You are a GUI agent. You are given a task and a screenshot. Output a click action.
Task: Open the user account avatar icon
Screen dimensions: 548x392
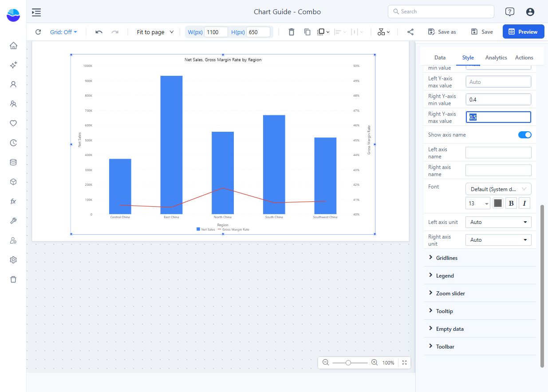tap(530, 12)
